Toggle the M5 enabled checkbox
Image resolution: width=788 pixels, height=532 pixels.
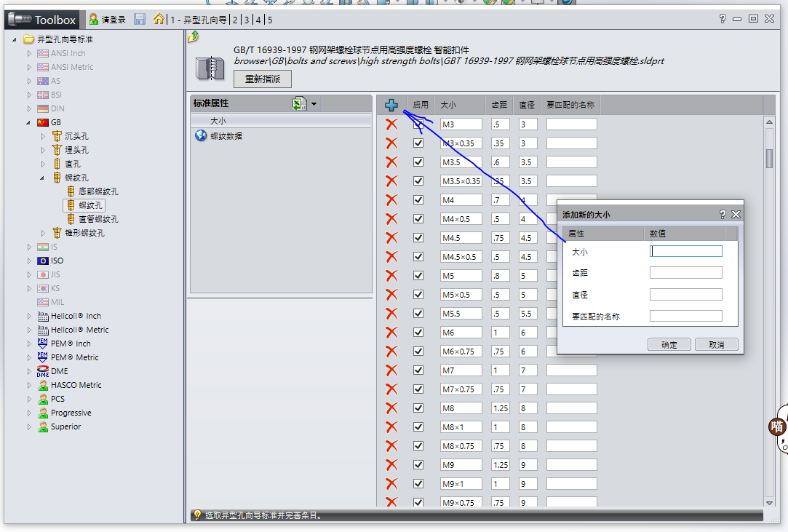click(x=418, y=276)
